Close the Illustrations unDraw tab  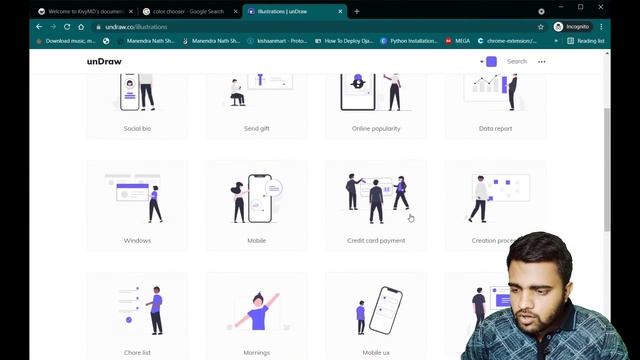(340, 11)
